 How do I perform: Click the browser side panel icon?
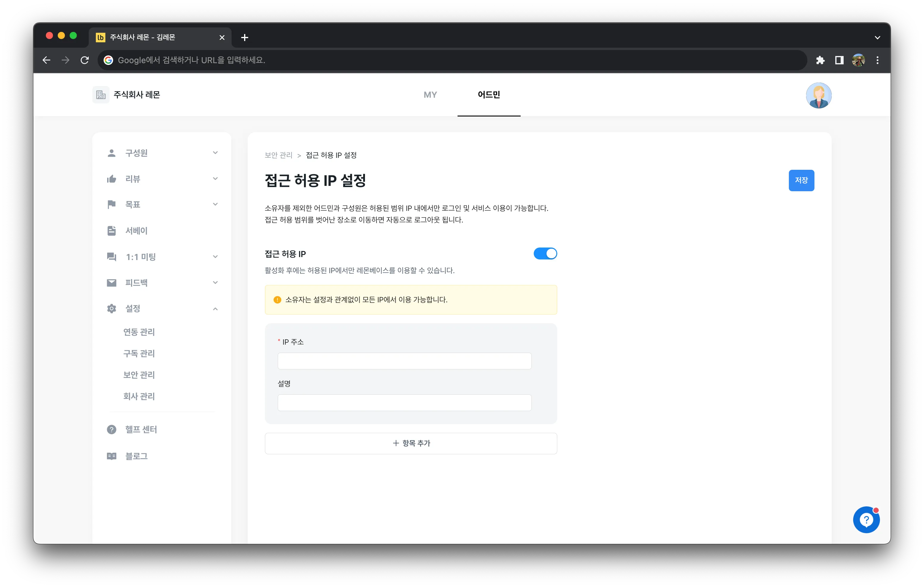[839, 60]
